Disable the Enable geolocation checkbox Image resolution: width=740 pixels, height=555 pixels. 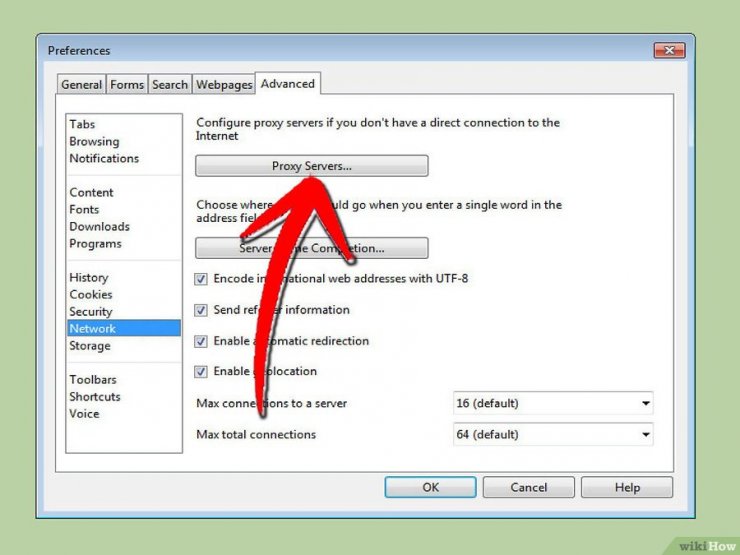coord(201,372)
